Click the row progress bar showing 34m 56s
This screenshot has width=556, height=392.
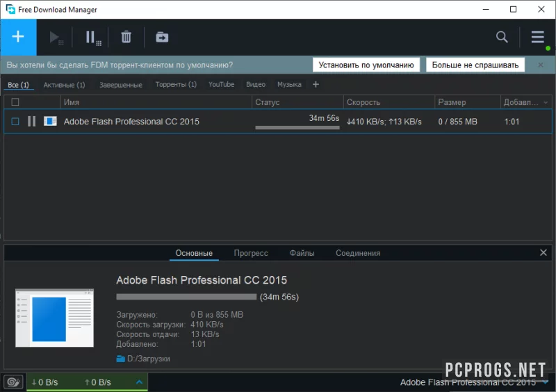click(x=297, y=127)
